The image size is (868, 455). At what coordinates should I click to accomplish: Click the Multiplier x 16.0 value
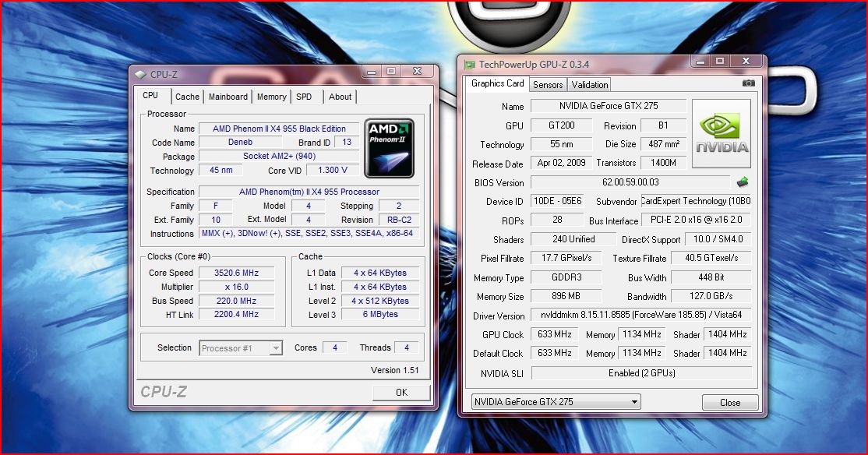236,287
